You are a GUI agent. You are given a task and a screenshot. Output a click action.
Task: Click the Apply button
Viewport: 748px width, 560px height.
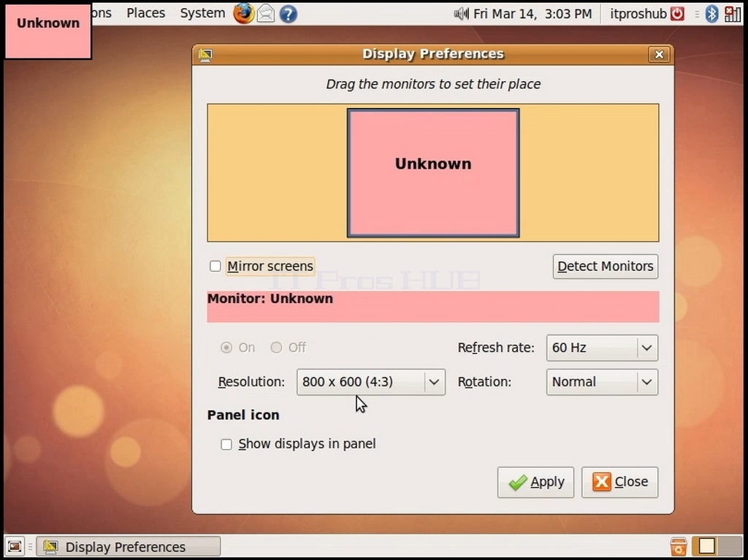point(535,483)
